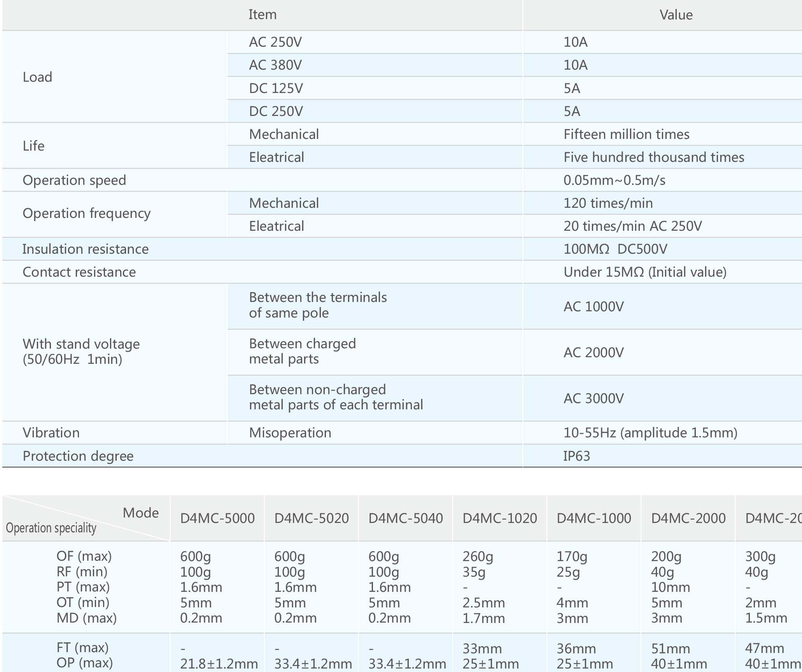Click the 'OT (min)' row label

coord(83,603)
